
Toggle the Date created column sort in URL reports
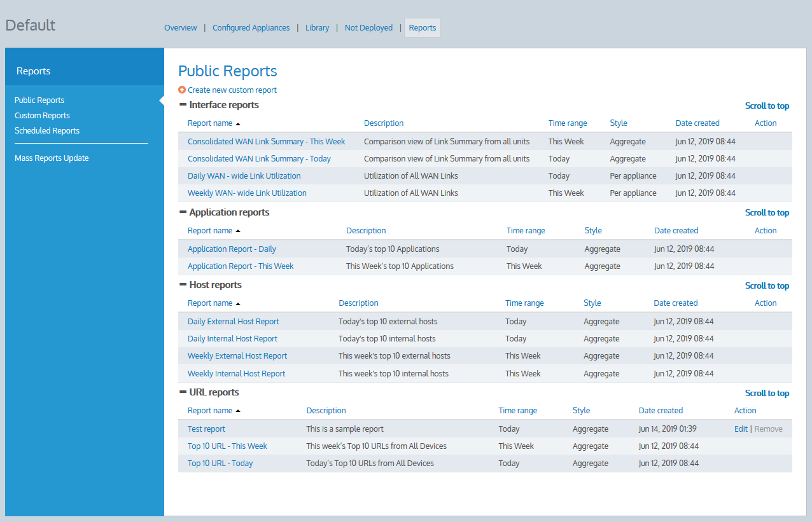661,410
